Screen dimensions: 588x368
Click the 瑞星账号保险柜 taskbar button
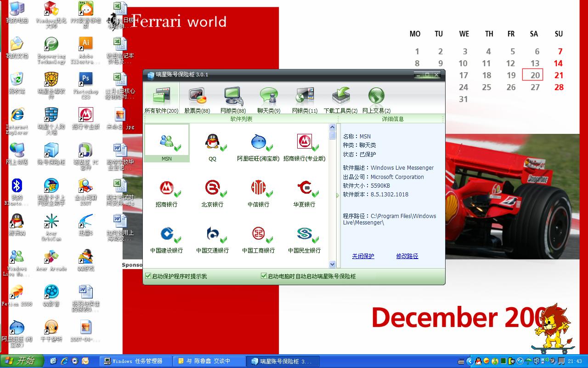pos(283,362)
